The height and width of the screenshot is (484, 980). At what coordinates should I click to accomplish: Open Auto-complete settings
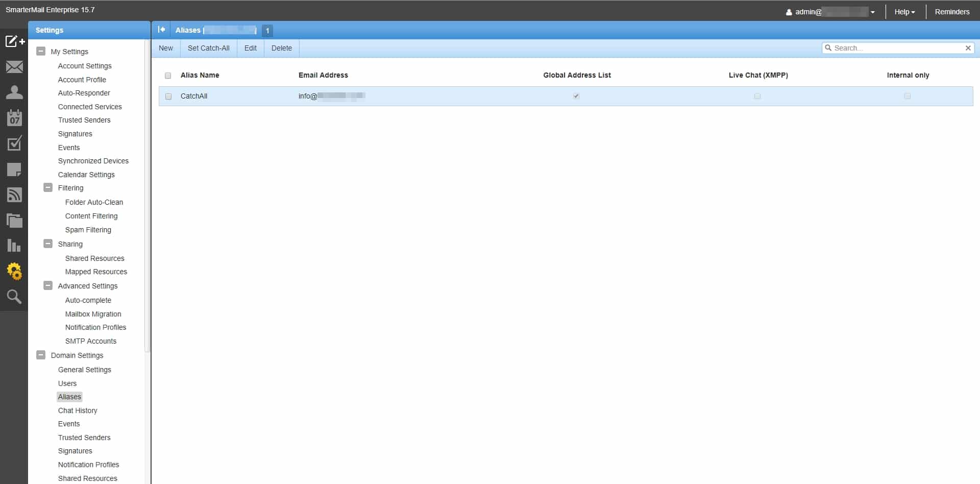pos(88,300)
